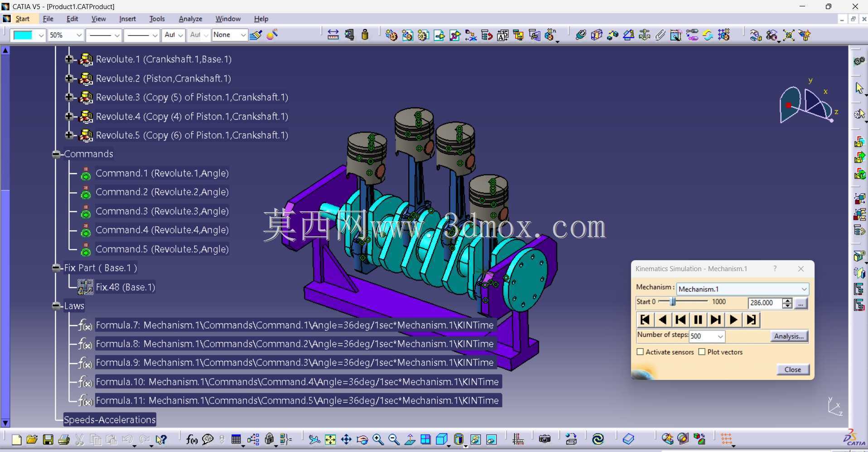Enable the Activate sensors checkbox
868x452 pixels.
(640, 352)
